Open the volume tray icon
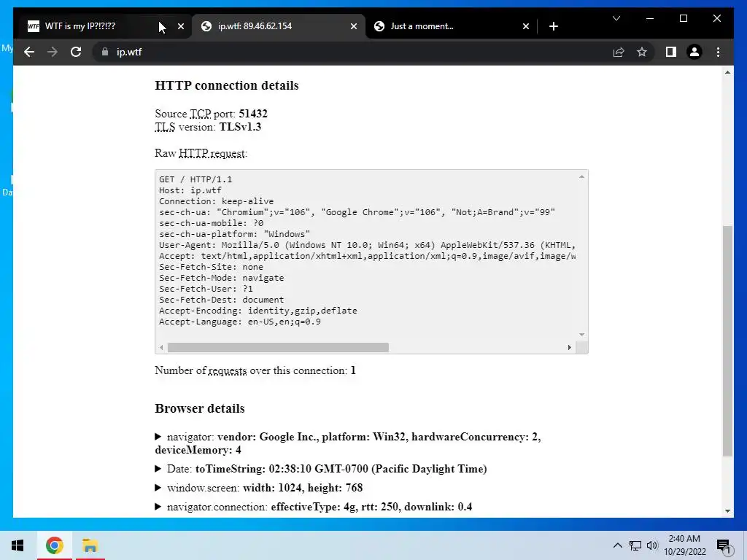 coord(652,545)
